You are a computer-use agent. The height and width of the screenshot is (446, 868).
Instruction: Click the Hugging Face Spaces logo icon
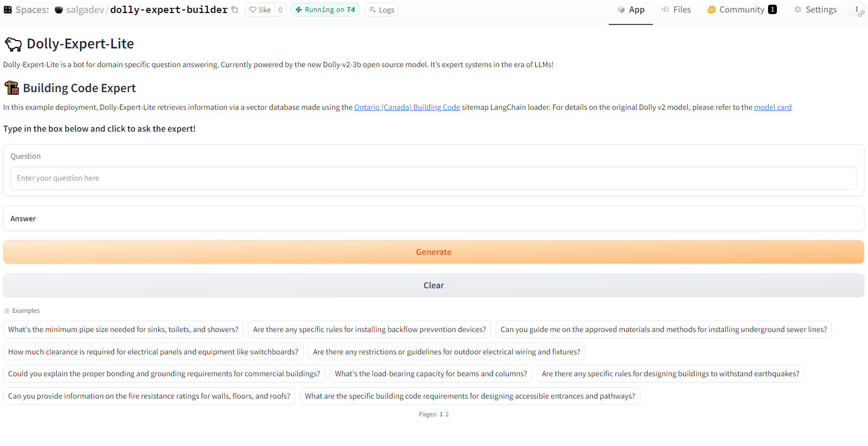point(8,10)
